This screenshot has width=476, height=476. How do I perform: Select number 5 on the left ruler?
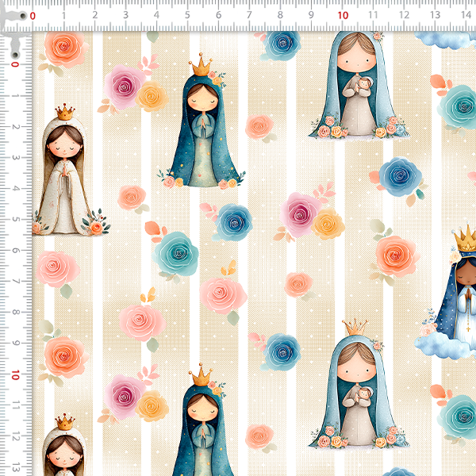click(15, 220)
